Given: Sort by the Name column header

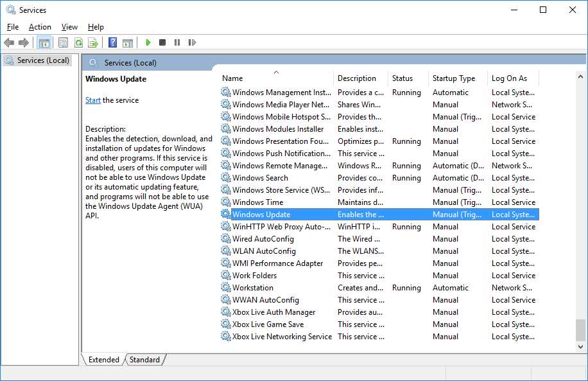Looking at the screenshot, I should pos(232,78).
